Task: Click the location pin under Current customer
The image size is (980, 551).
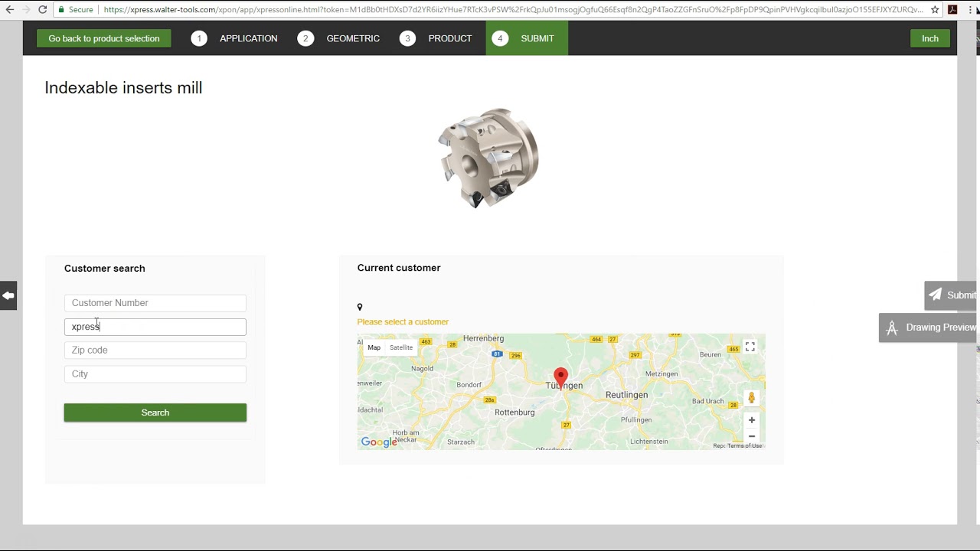Action: click(x=360, y=307)
